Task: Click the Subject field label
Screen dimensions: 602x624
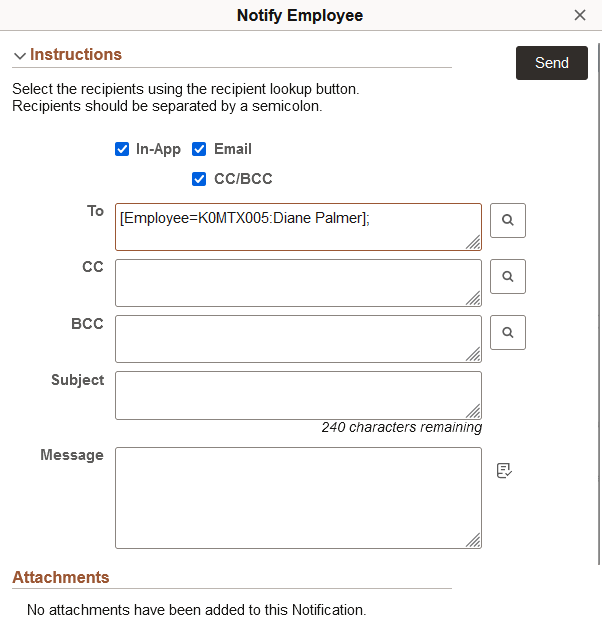Action: [78, 380]
